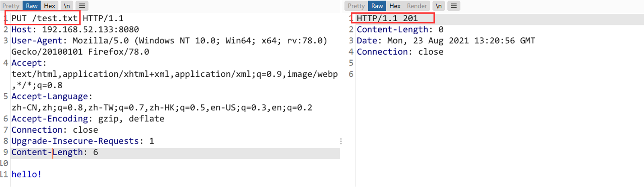644x189 pixels.
Task: Switch response view to Pretty tab
Action: point(356,6)
